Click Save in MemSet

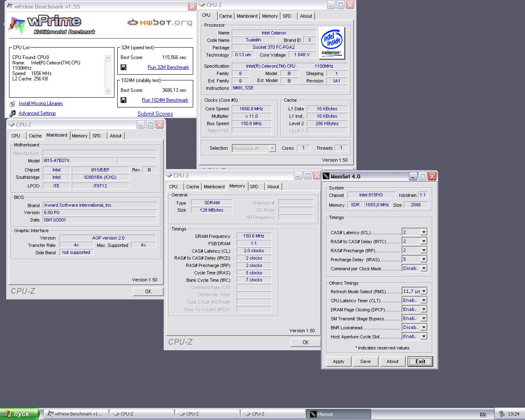click(365, 361)
